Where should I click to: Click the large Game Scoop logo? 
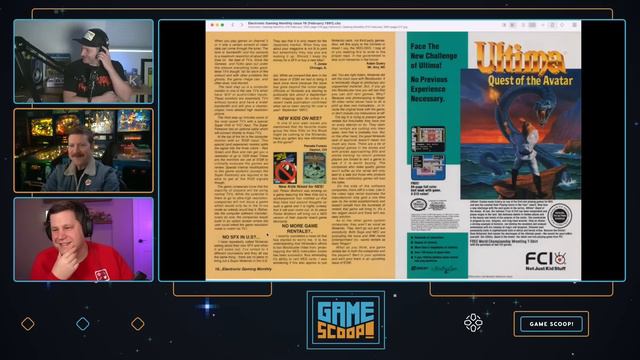pos(346,320)
